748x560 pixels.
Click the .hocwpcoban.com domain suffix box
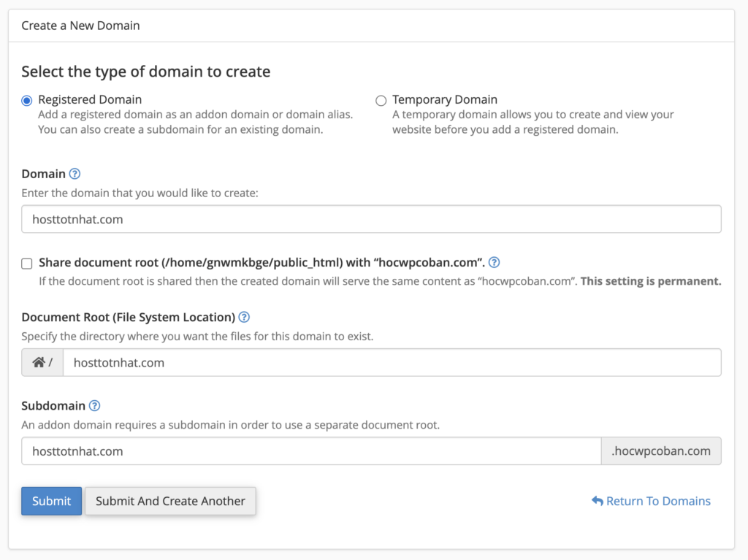tap(660, 451)
